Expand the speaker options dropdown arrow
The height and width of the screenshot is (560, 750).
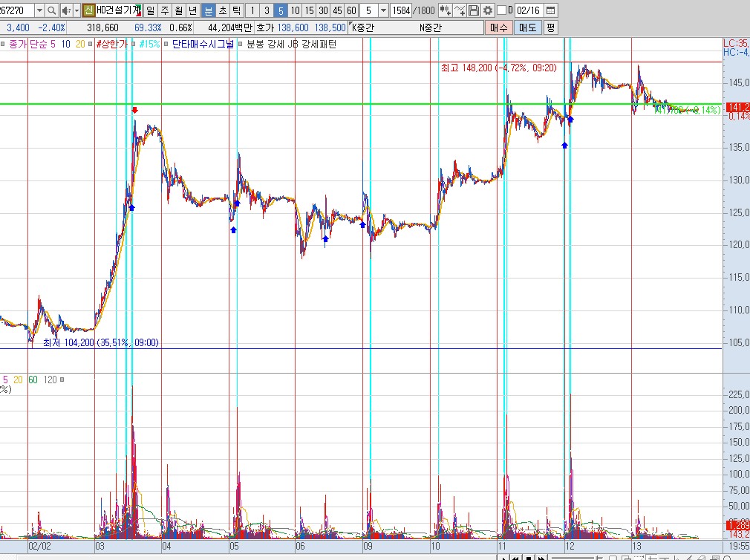coord(76,10)
